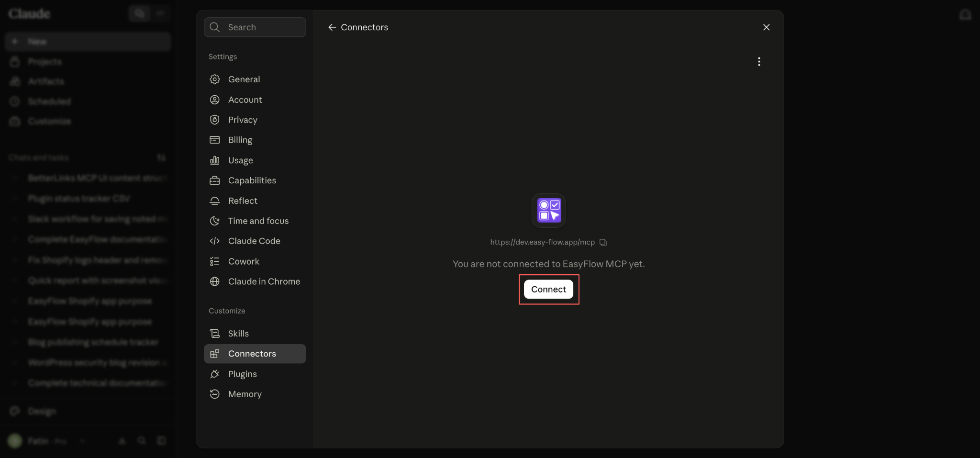Click the Connectors grid icon
980x458 pixels.
click(215, 354)
